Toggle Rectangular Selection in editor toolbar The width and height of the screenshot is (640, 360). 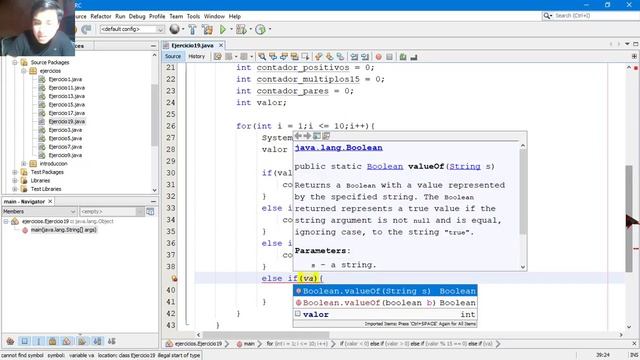305,57
